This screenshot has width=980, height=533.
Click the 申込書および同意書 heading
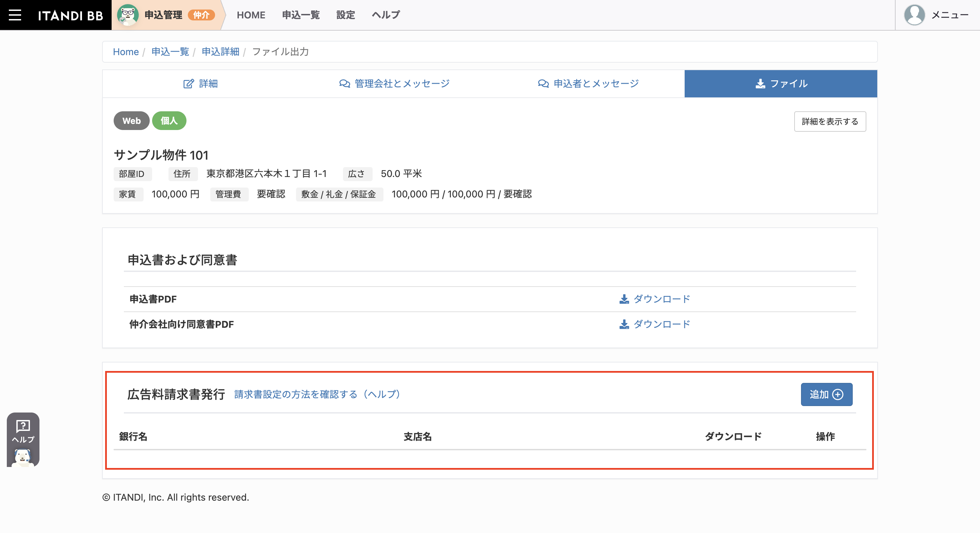point(182,260)
